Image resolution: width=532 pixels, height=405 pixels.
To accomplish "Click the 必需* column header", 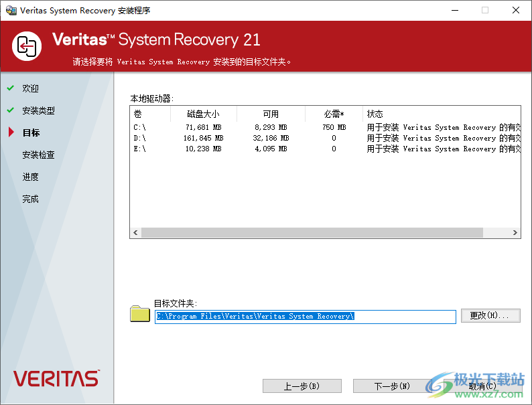I will click(334, 114).
